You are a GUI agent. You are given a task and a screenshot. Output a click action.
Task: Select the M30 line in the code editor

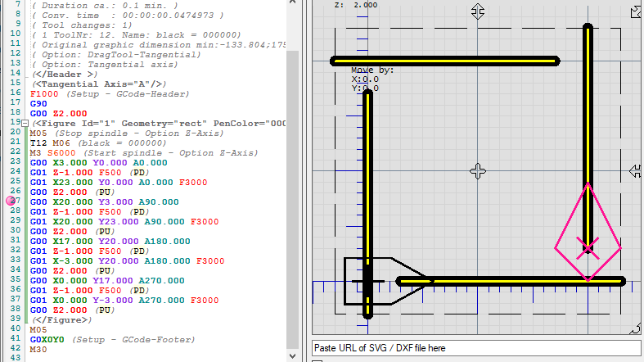click(x=38, y=348)
